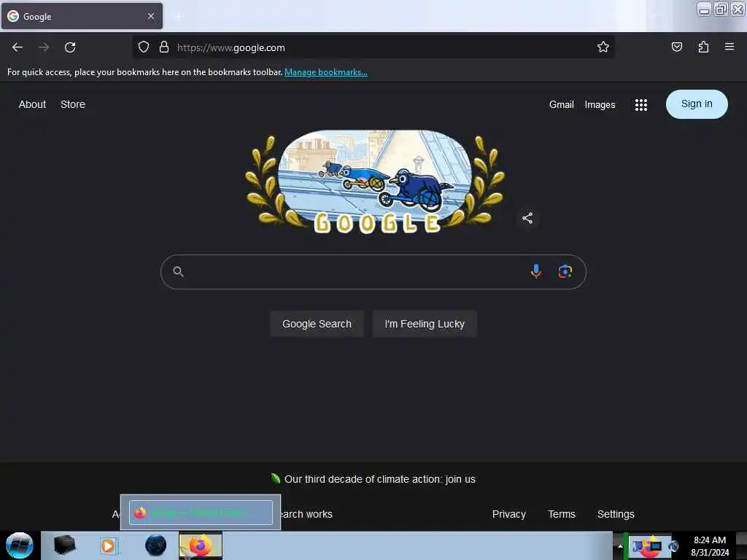Open the climate action link

379,479
